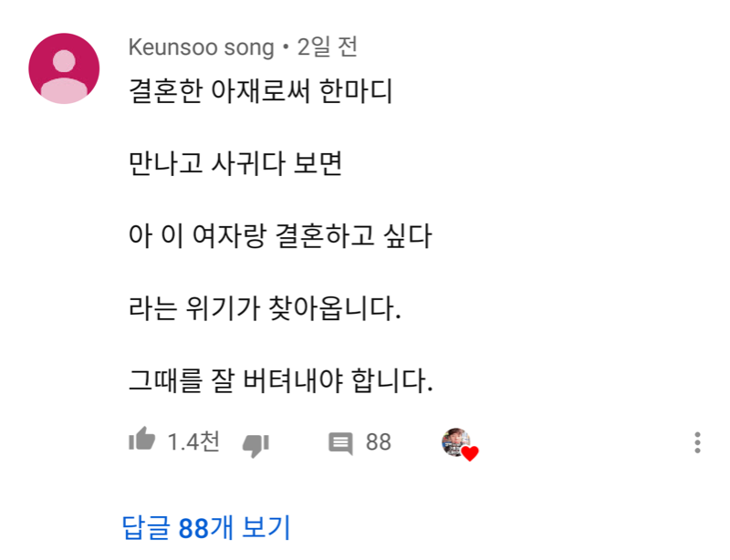Expand replies via '답글 88개 보기'
The height and width of the screenshot is (560, 730).
(205, 527)
